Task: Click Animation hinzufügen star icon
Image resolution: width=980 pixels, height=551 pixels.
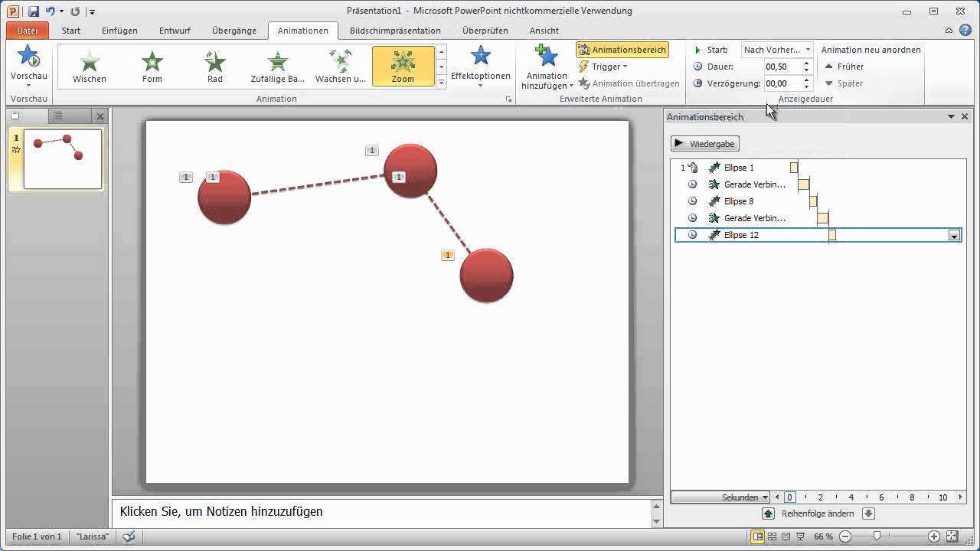Action: pyautogui.click(x=546, y=57)
